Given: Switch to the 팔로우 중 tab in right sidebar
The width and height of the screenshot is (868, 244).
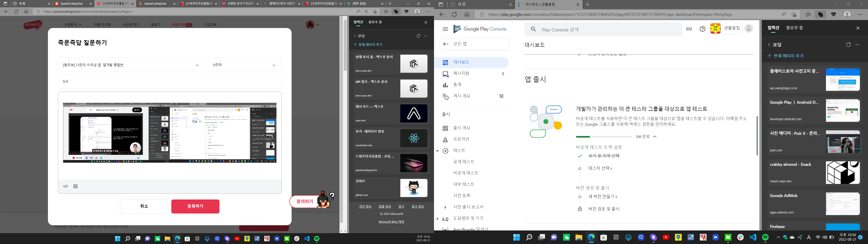Looking at the screenshot, I should click(x=795, y=28).
